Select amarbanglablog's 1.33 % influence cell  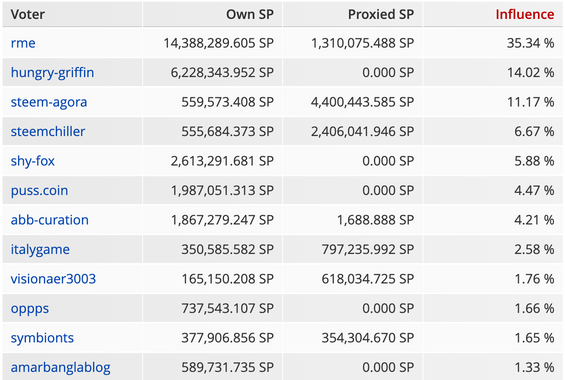[534, 367]
